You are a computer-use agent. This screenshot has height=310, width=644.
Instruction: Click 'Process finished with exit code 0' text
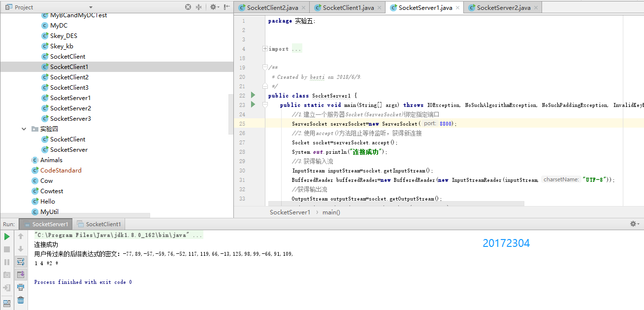(83, 282)
